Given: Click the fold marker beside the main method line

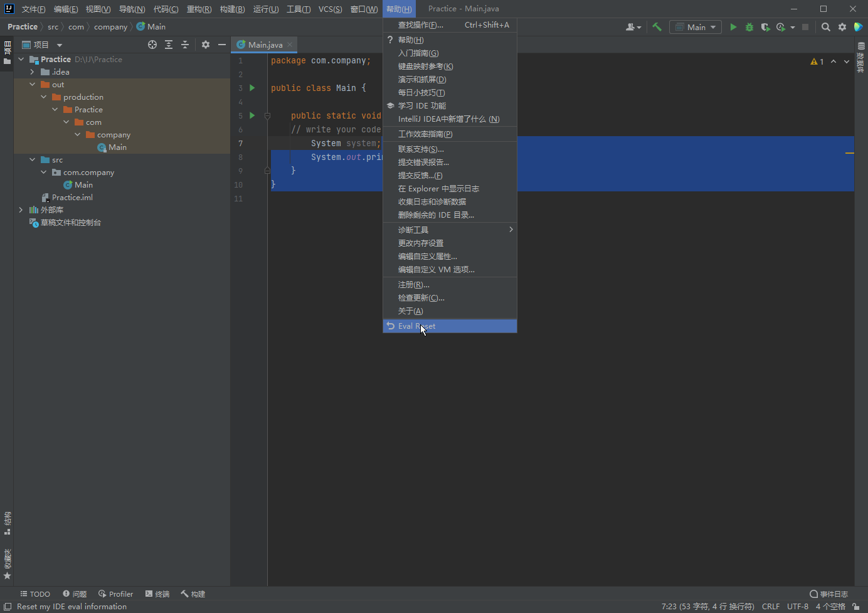Looking at the screenshot, I should (x=267, y=115).
